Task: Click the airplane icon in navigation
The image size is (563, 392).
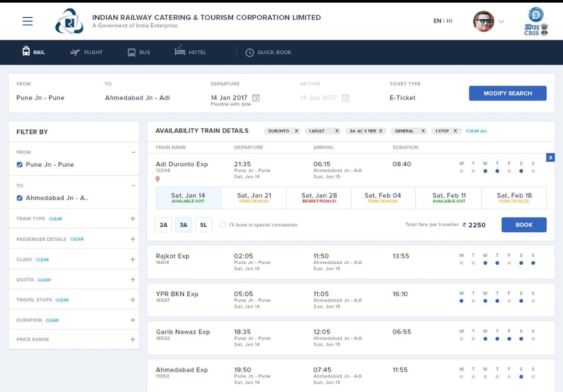Action: click(x=75, y=52)
